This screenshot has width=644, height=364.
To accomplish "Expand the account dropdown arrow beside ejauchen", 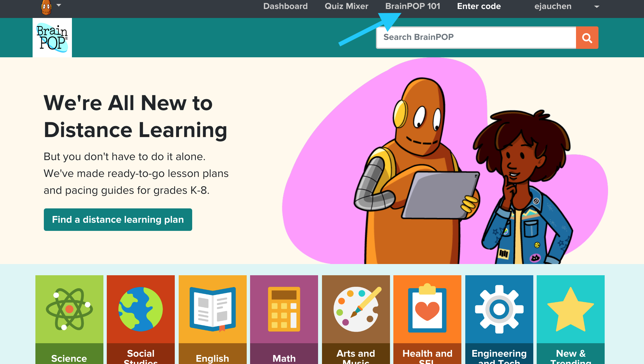I will (597, 6).
